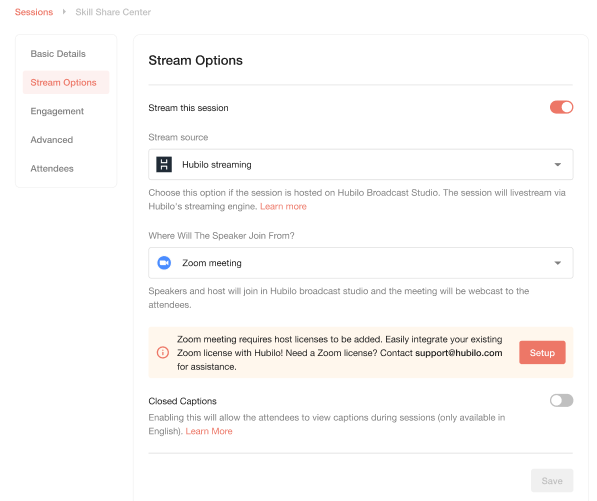Image resolution: width=597 pixels, height=501 pixels.
Task: Click the info icon in the Zoom license notice
Action: pyautogui.click(x=163, y=353)
